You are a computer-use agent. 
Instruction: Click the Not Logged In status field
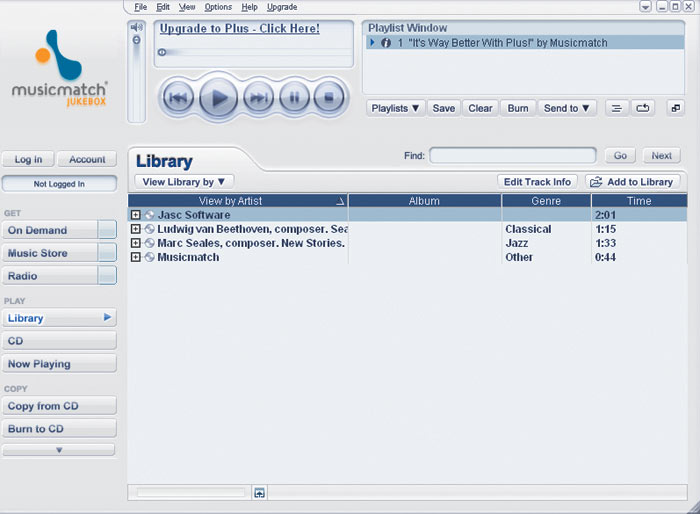pos(59,184)
